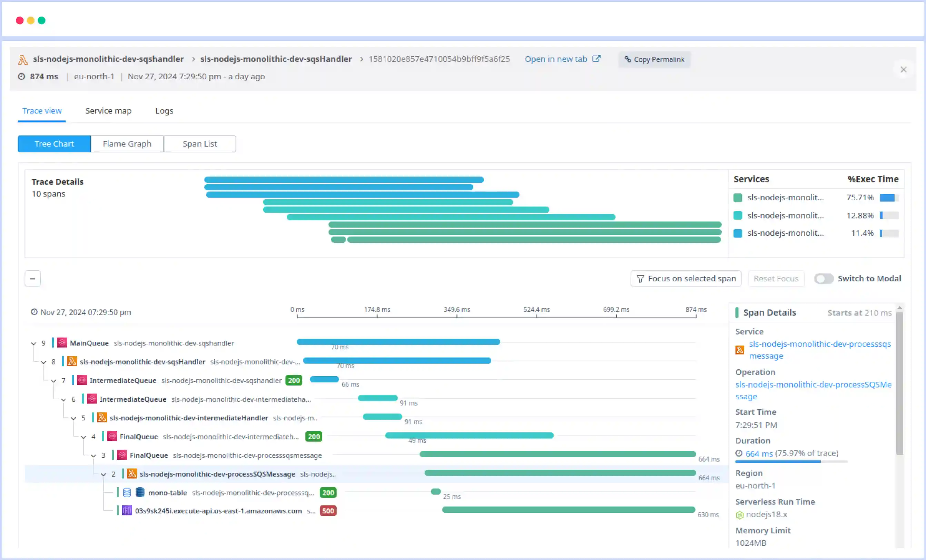Collapse the span 4 FinalQueue chevron

(x=83, y=437)
